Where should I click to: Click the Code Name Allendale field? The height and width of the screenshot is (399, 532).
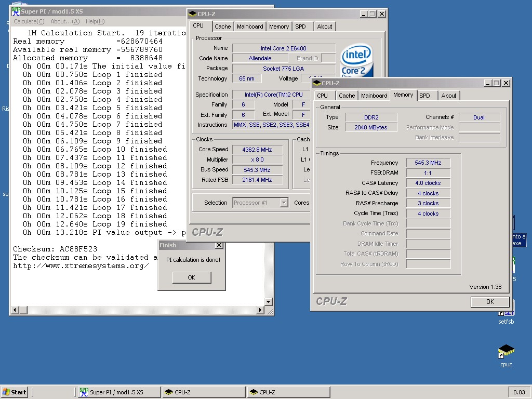coord(260,58)
